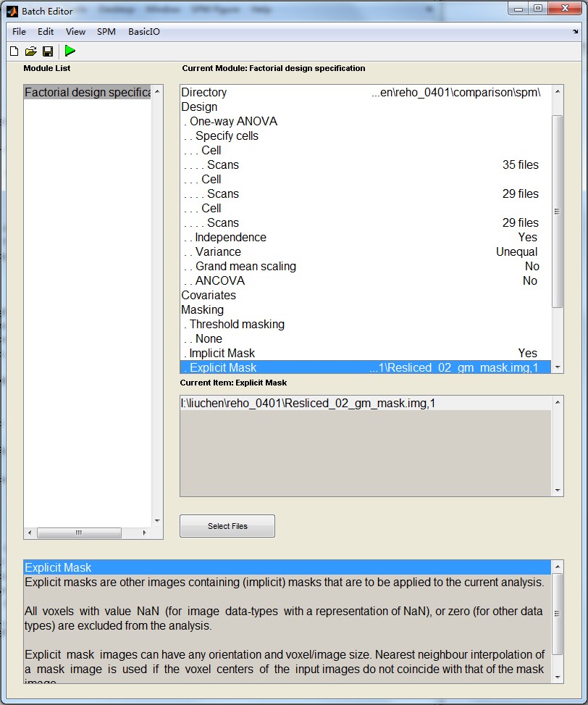Select the ANCOVA row
The height and width of the screenshot is (705, 588).
365,280
